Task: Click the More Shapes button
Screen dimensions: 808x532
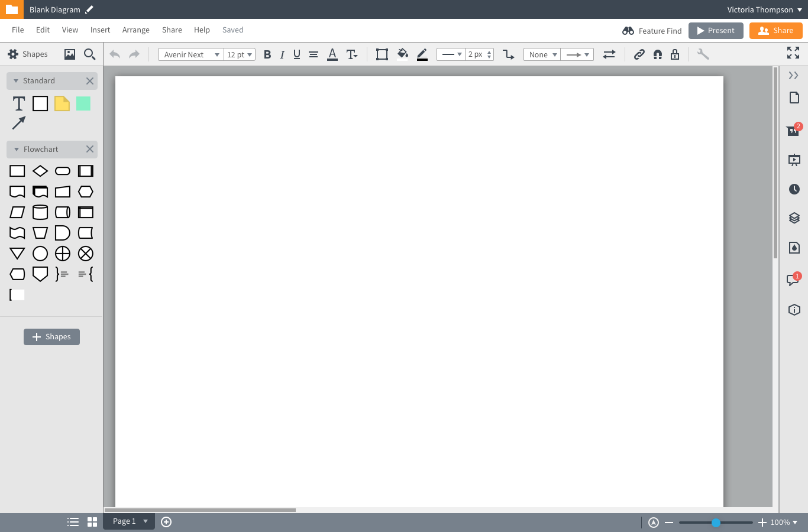Action: tap(51, 336)
